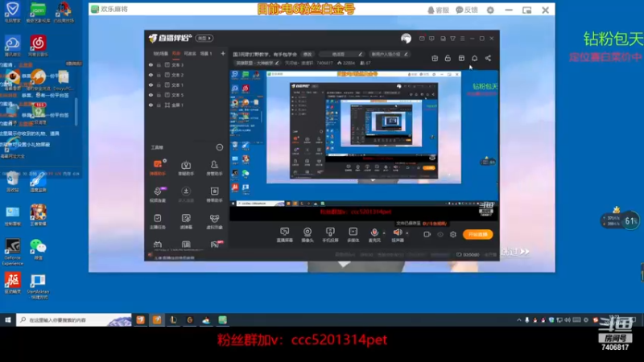Open the notification bell icon
Screen dimensions: 644x362
(474, 58)
